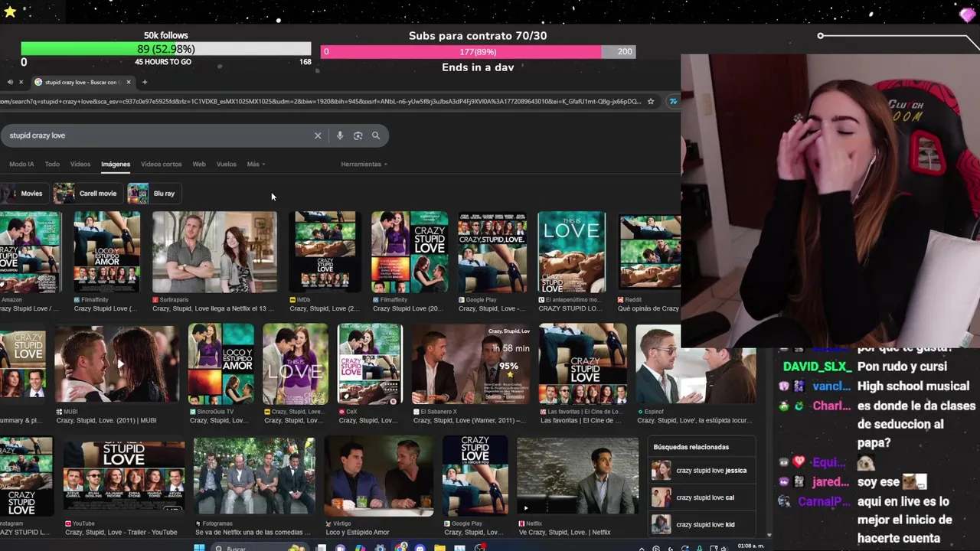Image resolution: width=980 pixels, height=551 pixels.
Task: Click the browser address bar URL
Action: 322,101
